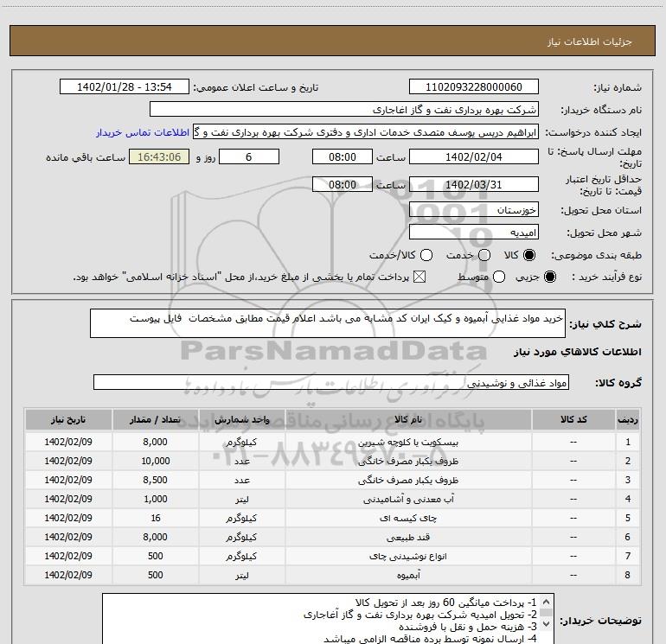The width and height of the screenshot is (666, 644).
Task: Click note line پرداخت میانگین 60 روز
Action: [446, 603]
